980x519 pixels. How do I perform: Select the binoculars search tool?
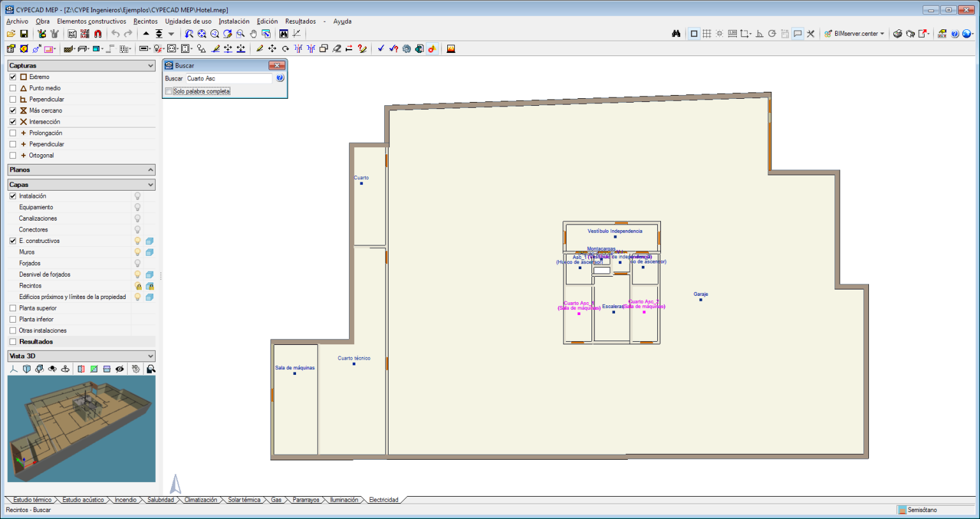pos(676,33)
